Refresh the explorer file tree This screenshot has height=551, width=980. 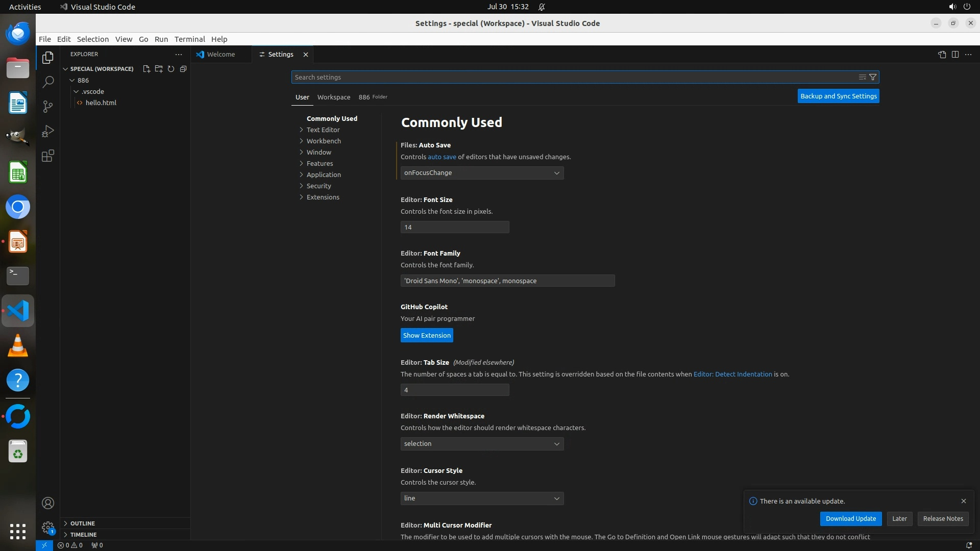tap(171, 69)
